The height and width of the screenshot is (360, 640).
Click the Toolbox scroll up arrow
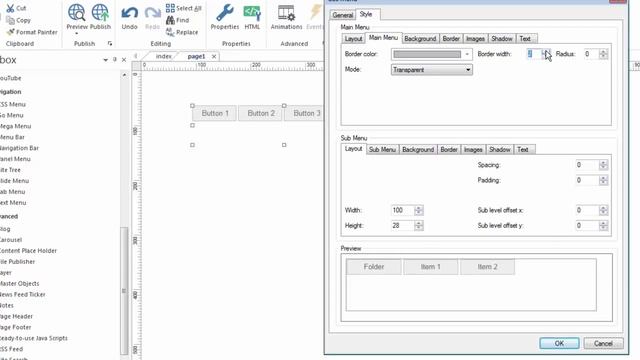124,75
